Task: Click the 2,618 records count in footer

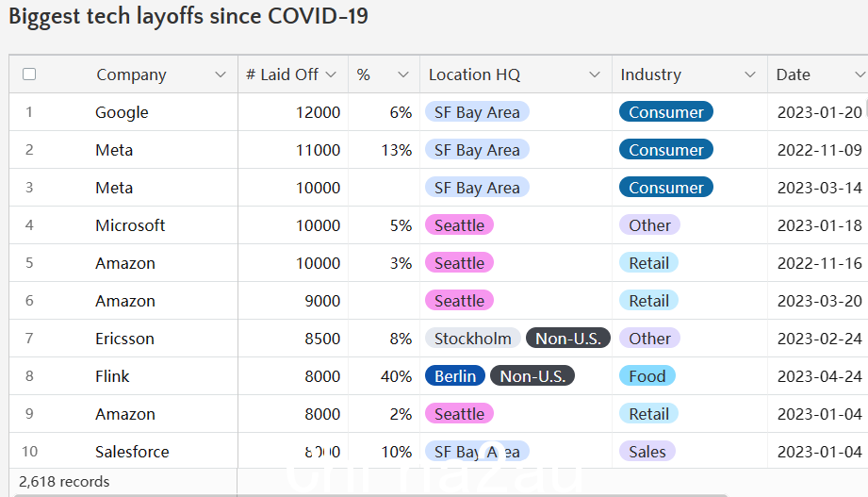Action: pyautogui.click(x=64, y=482)
